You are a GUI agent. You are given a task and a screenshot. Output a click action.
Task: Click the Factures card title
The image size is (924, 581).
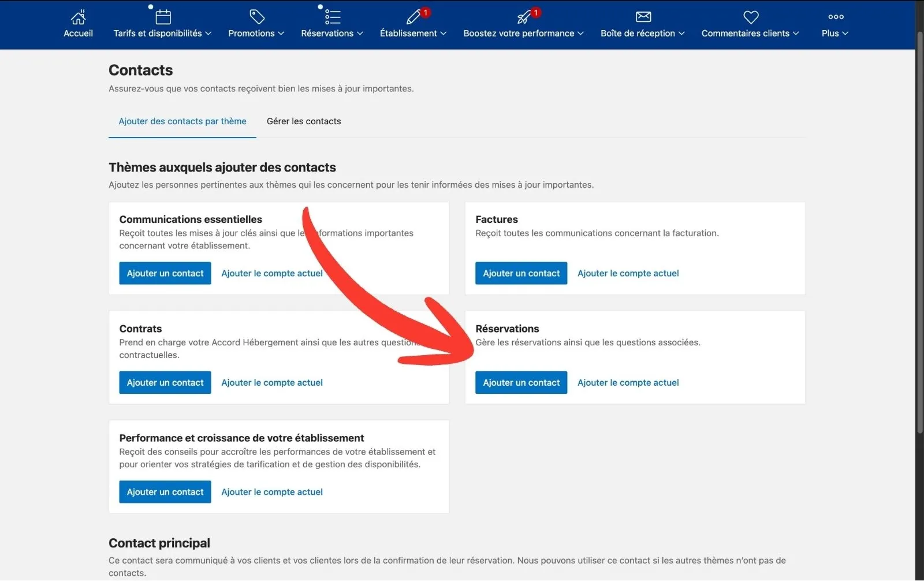click(x=497, y=219)
